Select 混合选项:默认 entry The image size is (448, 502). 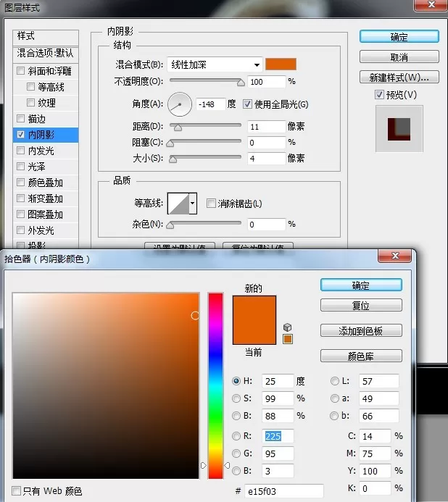click(x=46, y=54)
